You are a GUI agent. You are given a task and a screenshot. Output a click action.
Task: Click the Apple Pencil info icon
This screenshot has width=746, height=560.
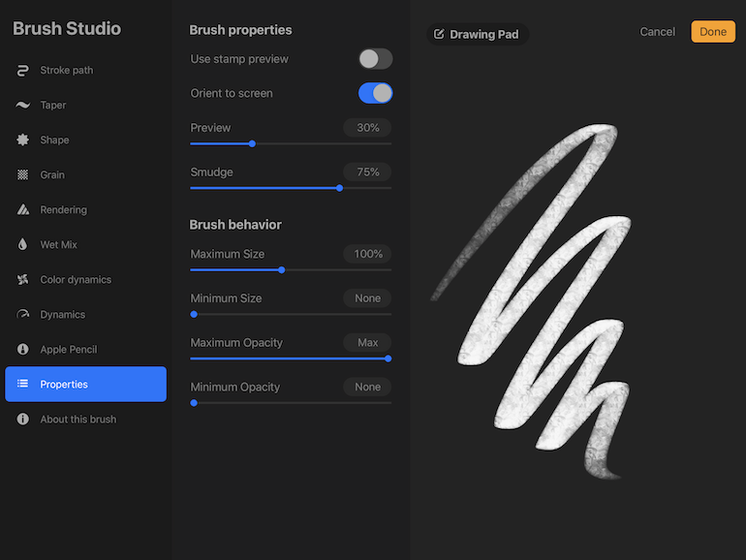tap(22, 349)
